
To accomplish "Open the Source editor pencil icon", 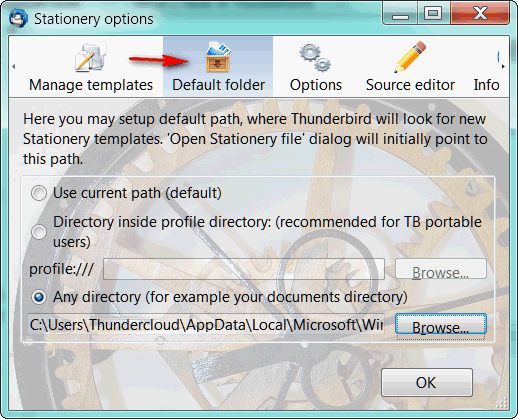I will 410,57.
